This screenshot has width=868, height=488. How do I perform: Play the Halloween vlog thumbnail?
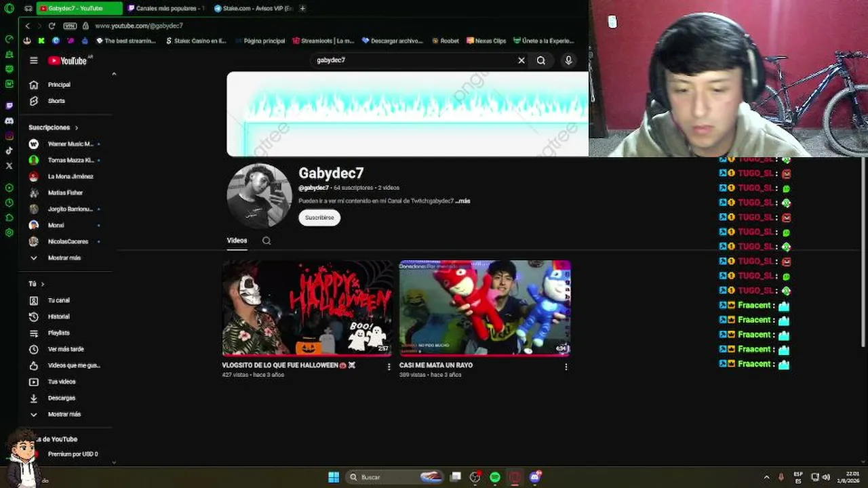tap(307, 308)
